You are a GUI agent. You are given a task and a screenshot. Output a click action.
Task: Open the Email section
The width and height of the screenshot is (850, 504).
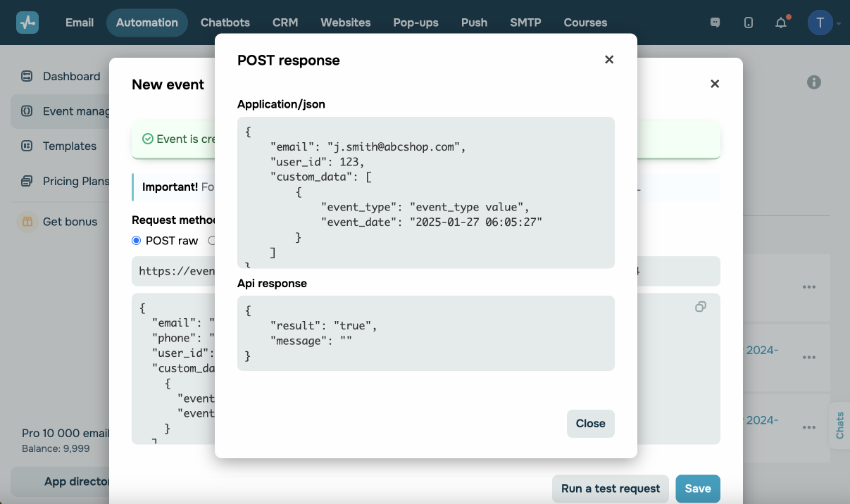(x=80, y=23)
